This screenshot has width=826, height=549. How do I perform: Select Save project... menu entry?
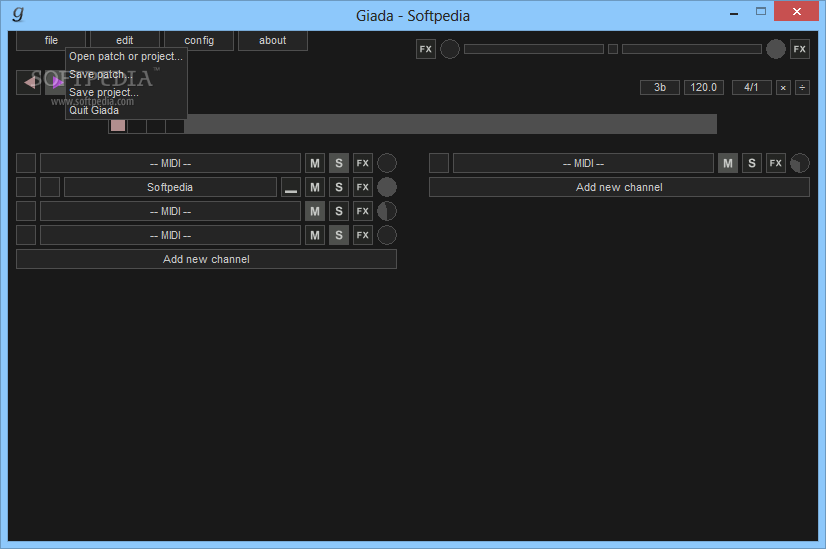(x=126, y=92)
